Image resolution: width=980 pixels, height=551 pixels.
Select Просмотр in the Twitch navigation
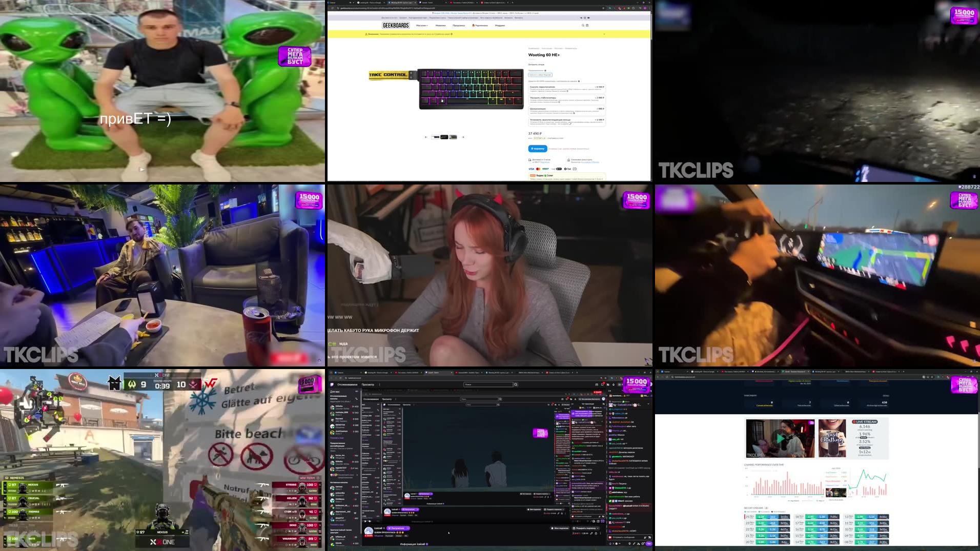point(369,384)
